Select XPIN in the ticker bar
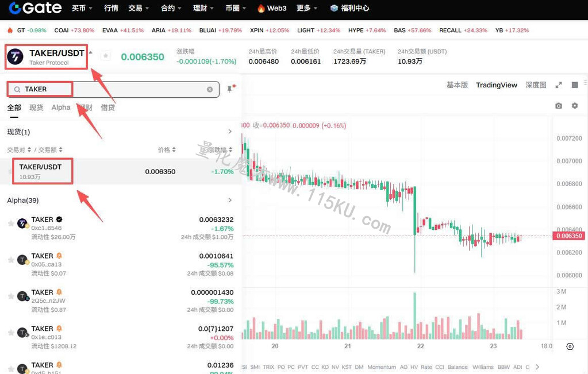The width and height of the screenshot is (588, 374). 270,30
